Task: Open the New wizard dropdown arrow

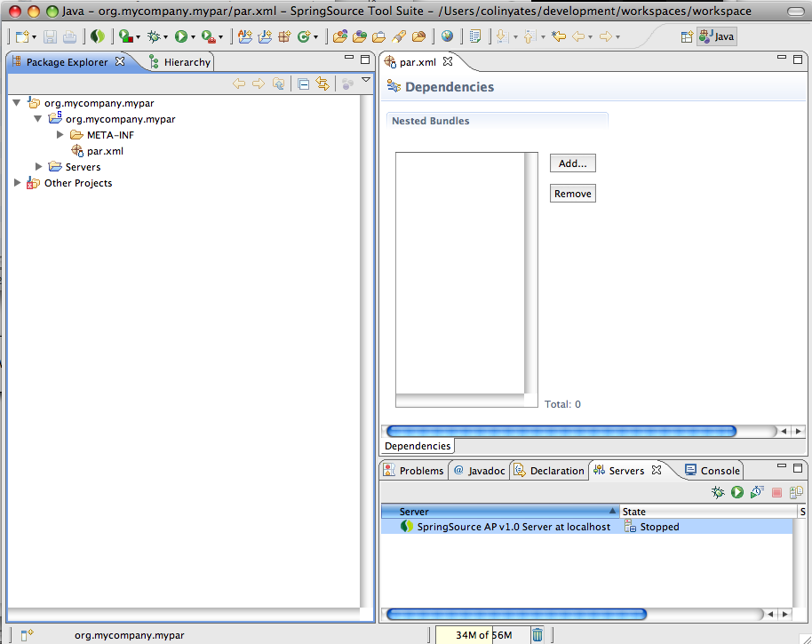Action: 34,37
